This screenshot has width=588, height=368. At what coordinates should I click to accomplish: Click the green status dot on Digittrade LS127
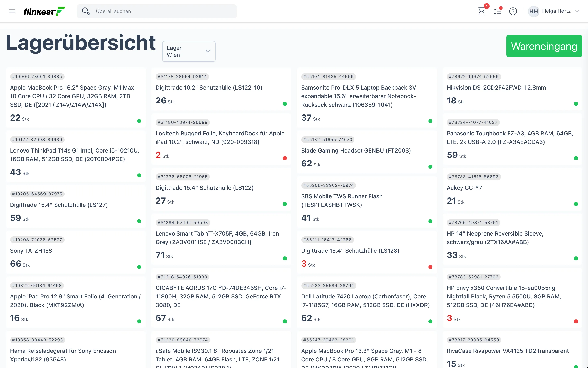click(139, 221)
